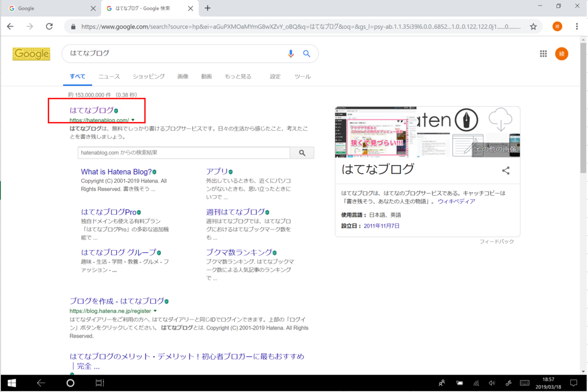Image resolution: width=588 pixels, height=392 pixels.
Task: Select the すべて search tab
Action: point(77,77)
